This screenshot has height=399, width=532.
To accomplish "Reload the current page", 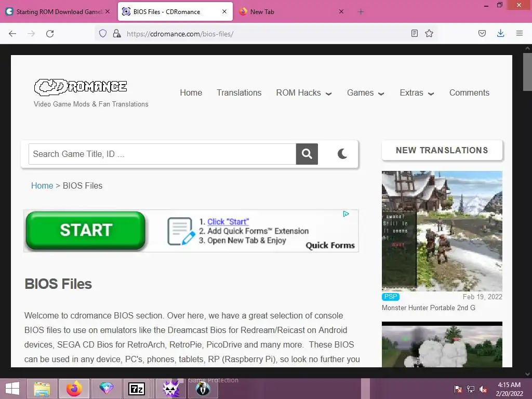I will (50, 34).
